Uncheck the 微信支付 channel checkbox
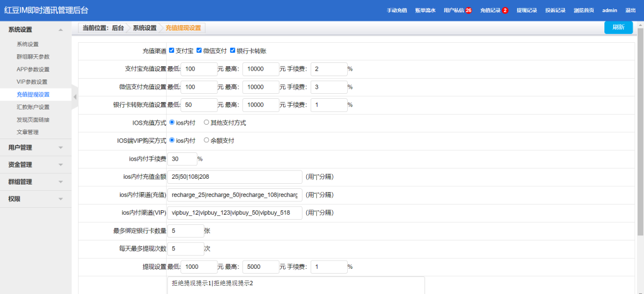The width and height of the screenshot is (644, 294). pyautogui.click(x=199, y=50)
